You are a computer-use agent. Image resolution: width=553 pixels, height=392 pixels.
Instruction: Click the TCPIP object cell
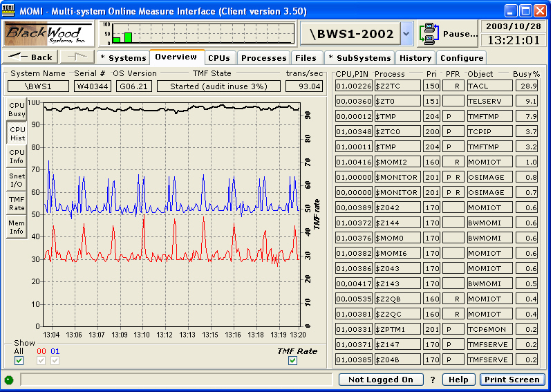coord(490,131)
